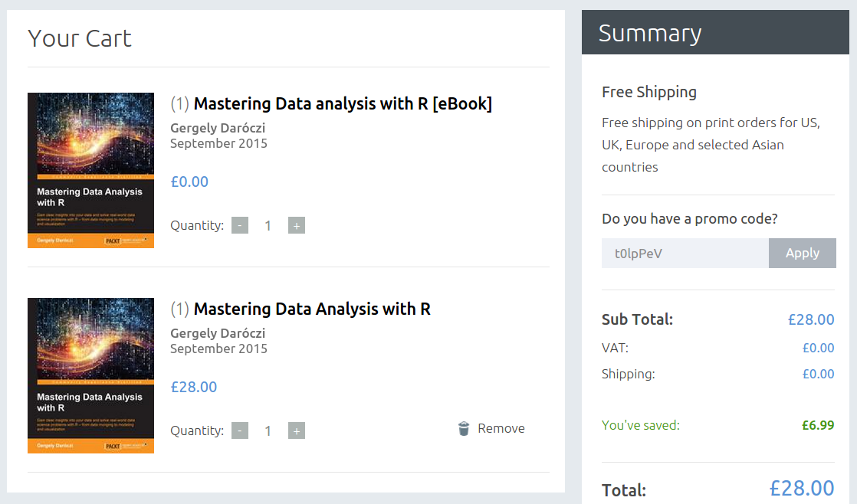Select the eBook author Gergely Daróczi
The height and width of the screenshot is (504, 857).
tap(218, 128)
